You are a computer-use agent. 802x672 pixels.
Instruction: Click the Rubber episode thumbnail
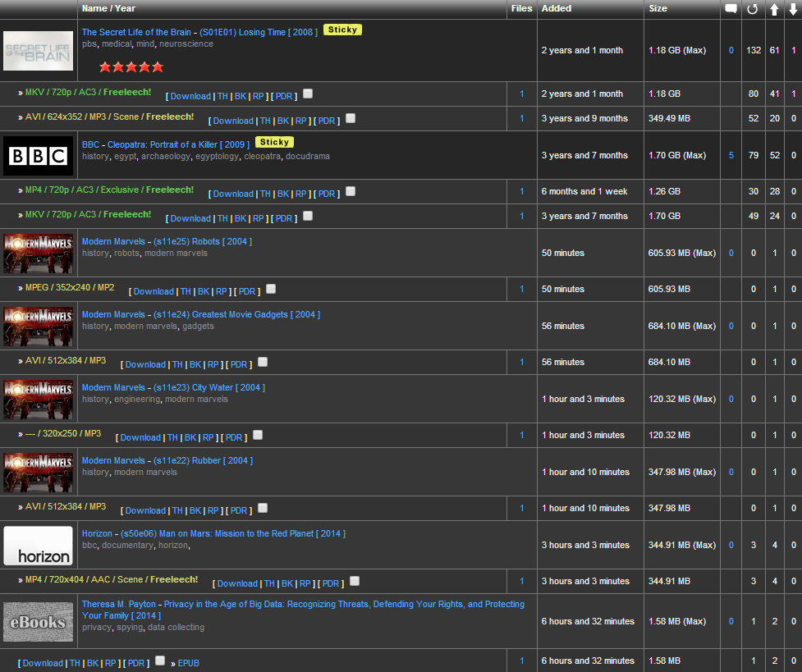[39, 473]
